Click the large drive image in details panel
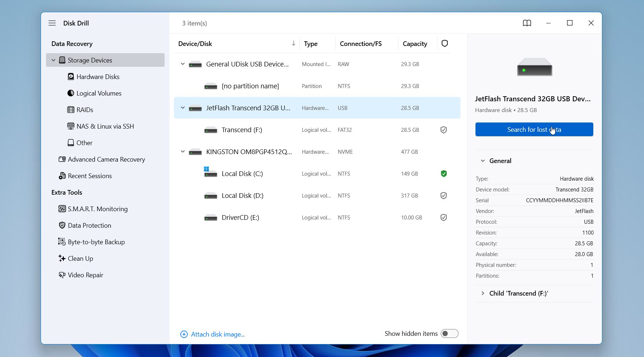 tap(534, 67)
